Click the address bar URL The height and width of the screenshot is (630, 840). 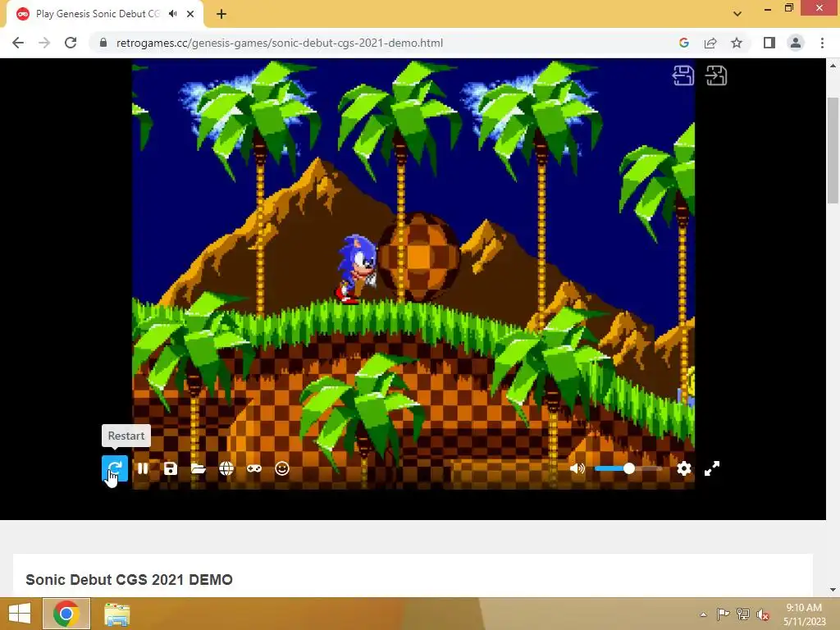pos(279,43)
